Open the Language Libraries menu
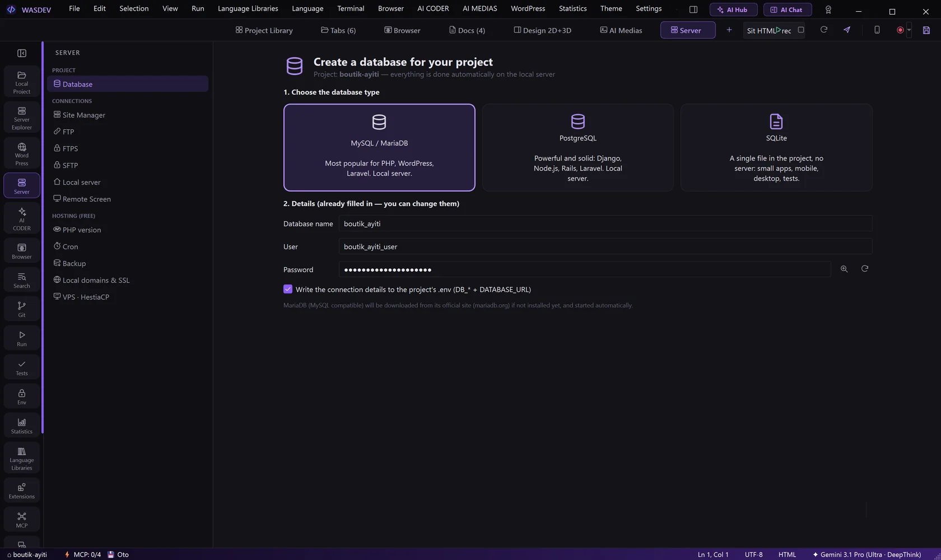The width and height of the screenshot is (941, 560). pyautogui.click(x=248, y=8)
